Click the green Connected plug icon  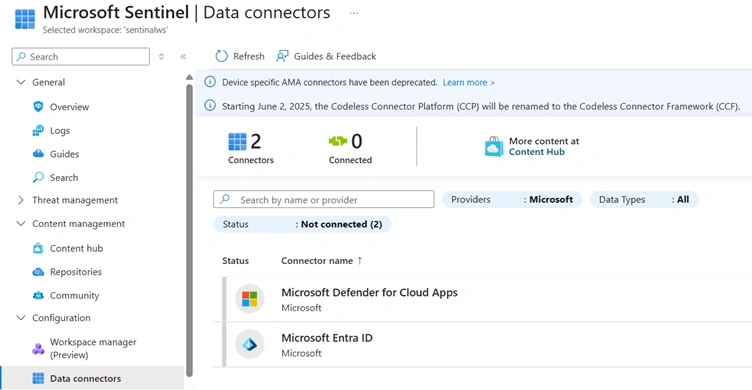[338, 141]
